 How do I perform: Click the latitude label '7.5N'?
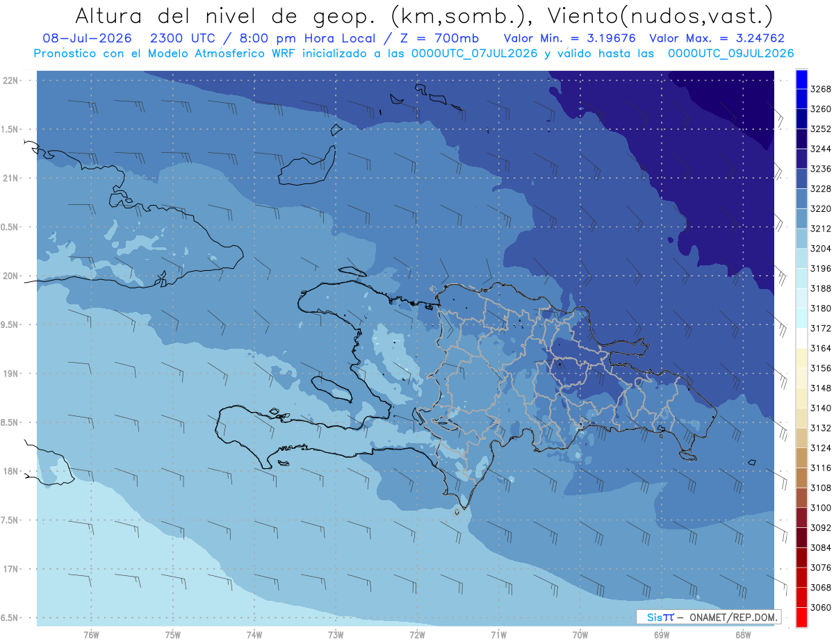[x=9, y=520]
